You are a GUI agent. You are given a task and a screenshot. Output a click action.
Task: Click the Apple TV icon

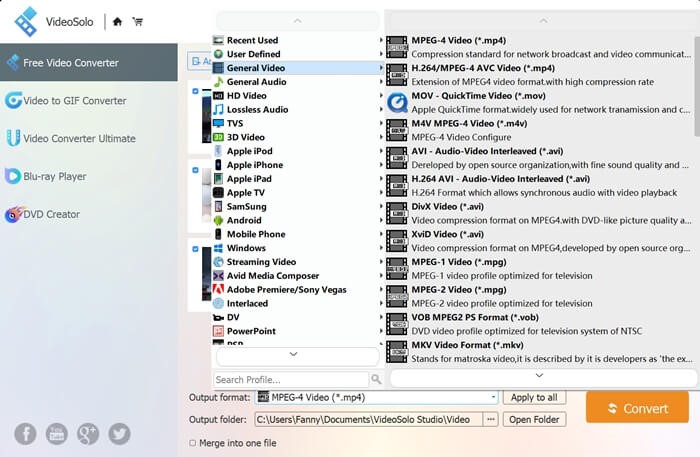coord(218,192)
